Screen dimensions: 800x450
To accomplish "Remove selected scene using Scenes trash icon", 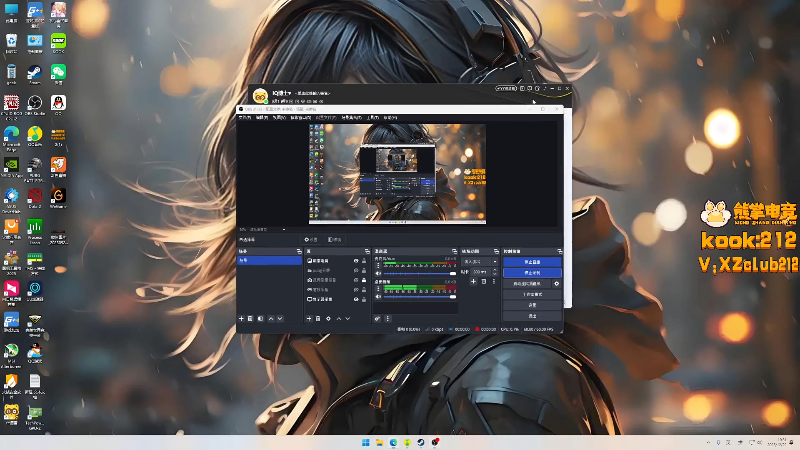I will point(251,318).
